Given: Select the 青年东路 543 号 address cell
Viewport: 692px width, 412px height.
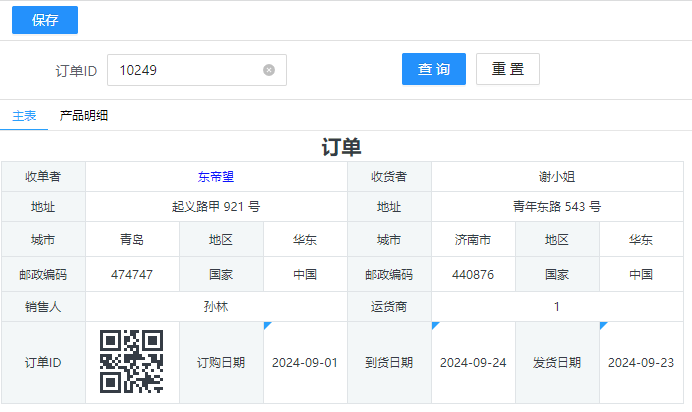Looking at the screenshot, I should tap(557, 207).
